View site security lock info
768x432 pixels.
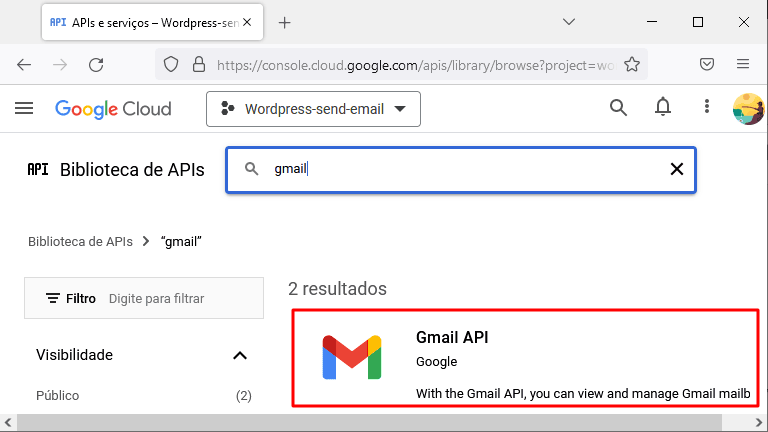[x=199, y=64]
